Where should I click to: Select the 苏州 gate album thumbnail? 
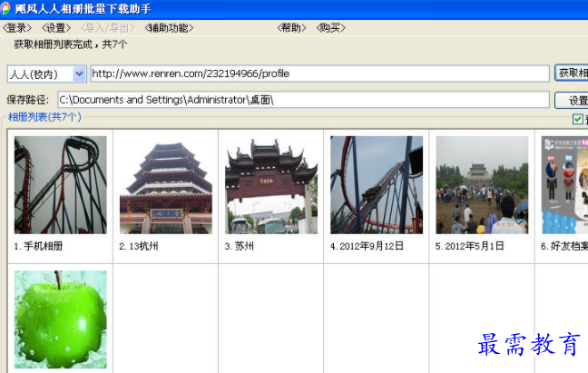click(271, 185)
